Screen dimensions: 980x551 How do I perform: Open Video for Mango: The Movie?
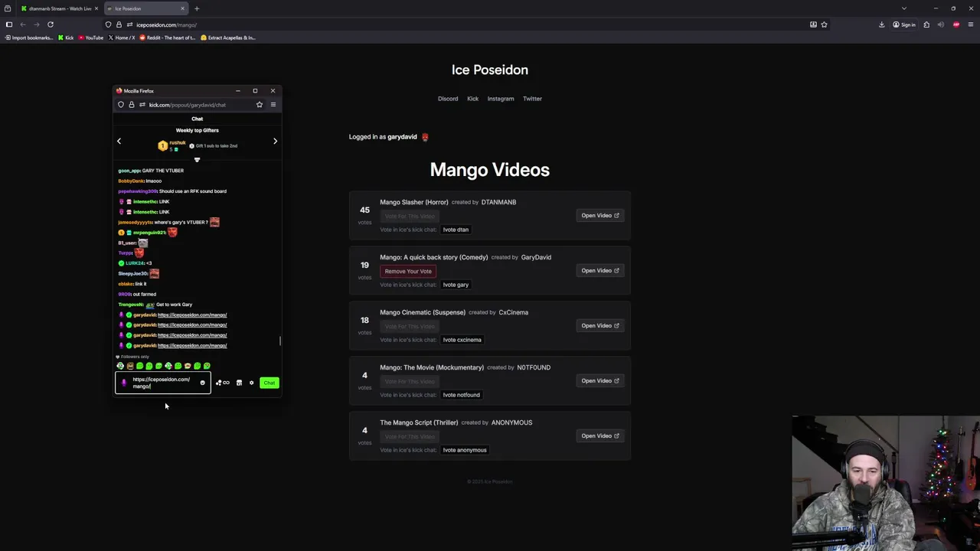click(599, 381)
